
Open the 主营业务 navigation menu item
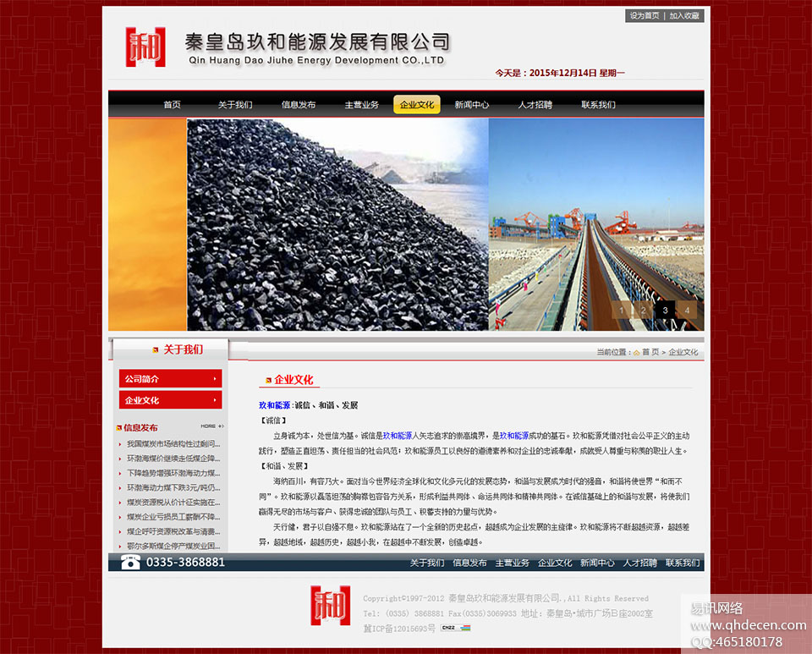tap(361, 104)
